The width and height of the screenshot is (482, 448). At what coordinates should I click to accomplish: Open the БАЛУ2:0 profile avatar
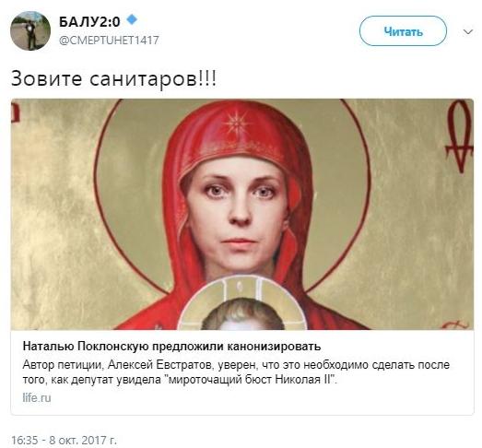tap(30, 30)
